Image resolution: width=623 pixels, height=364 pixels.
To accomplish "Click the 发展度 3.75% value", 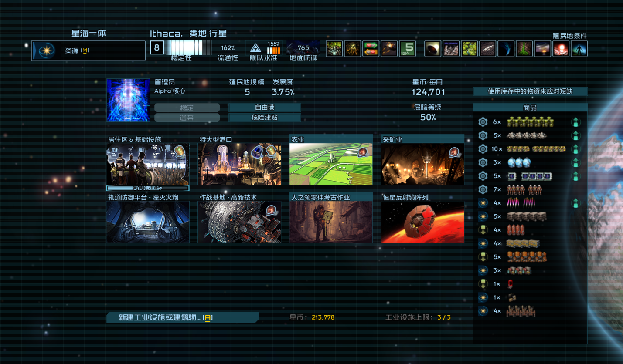I will coord(283,92).
